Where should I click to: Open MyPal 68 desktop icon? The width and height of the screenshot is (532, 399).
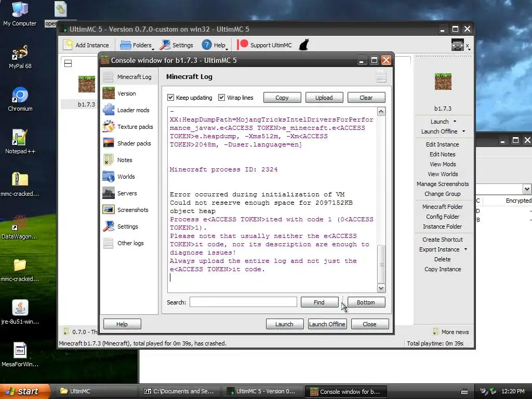(20, 57)
